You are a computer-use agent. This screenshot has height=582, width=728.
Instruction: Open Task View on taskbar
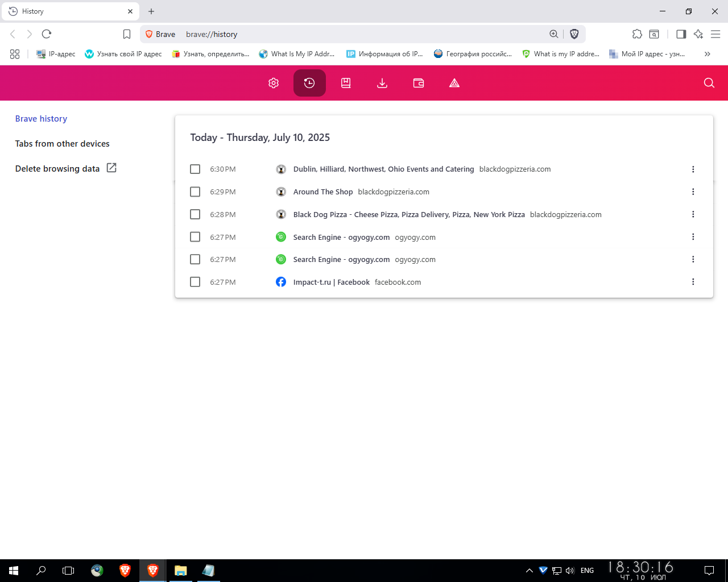click(x=68, y=571)
